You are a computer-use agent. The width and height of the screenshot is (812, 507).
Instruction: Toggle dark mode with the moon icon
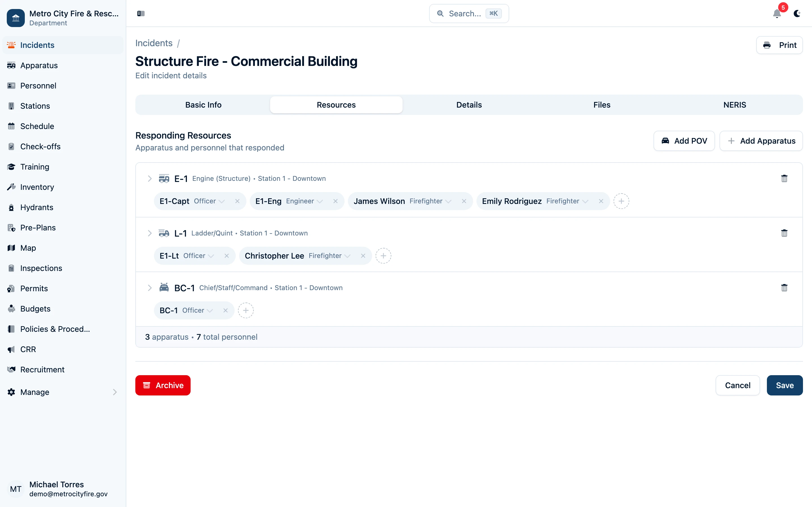click(x=798, y=14)
